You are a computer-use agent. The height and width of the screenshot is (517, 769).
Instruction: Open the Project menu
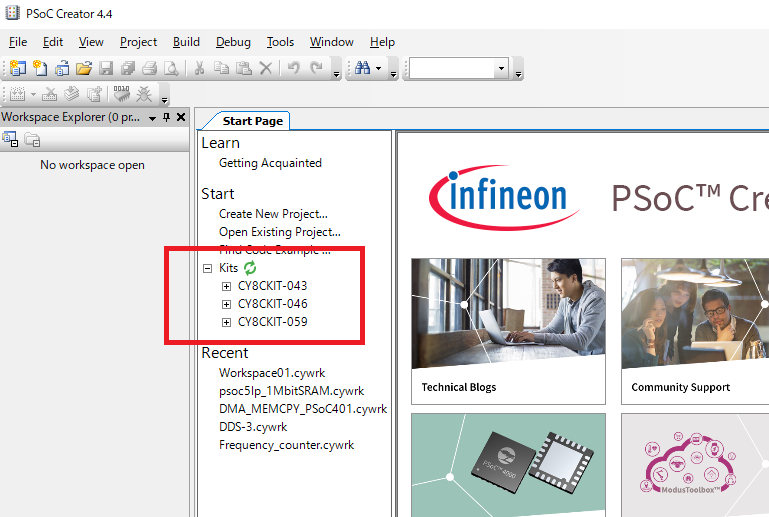tap(138, 42)
